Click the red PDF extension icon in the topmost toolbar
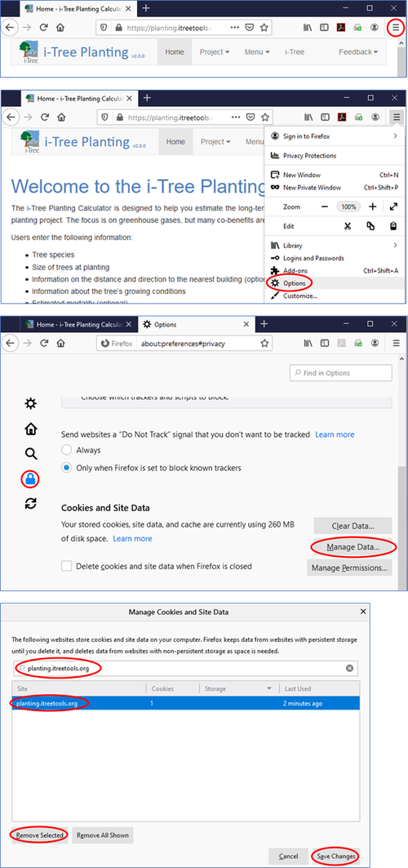The height and width of the screenshot is (868, 408). 341,27
